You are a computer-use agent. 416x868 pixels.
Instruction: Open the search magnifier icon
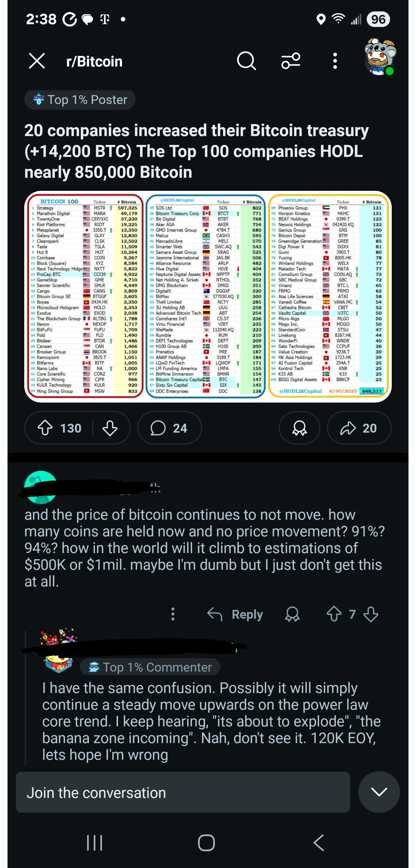pyautogui.click(x=246, y=61)
